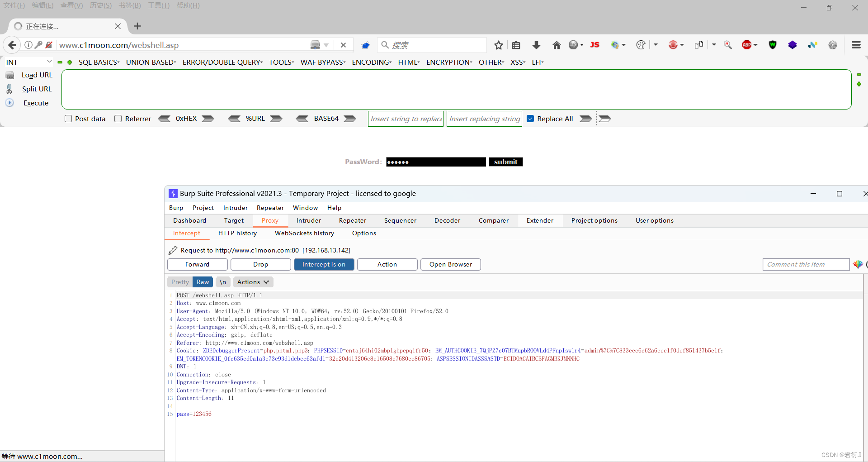Viewport: 868px width, 462px height.
Task: Click the cookie manager icon
Action: coord(640,45)
